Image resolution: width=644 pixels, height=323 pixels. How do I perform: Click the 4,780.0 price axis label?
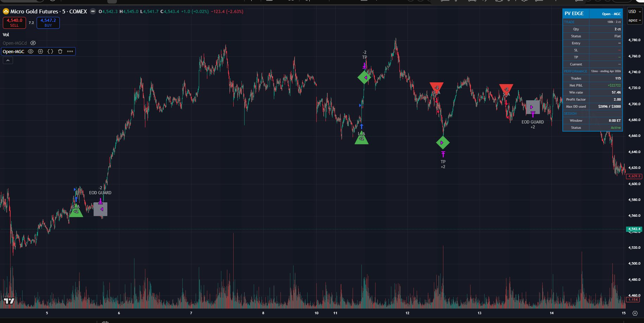pyautogui.click(x=634, y=40)
